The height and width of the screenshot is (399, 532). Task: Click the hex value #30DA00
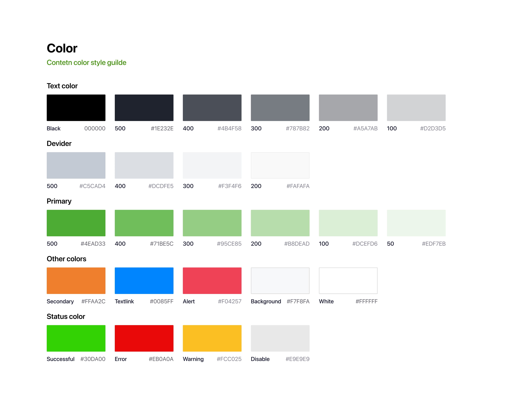(x=93, y=359)
